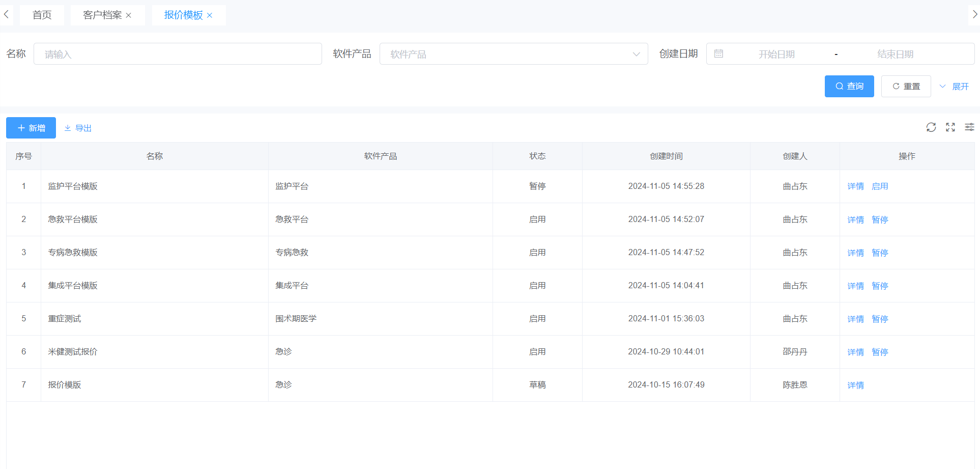980x469 pixels.
Task: Pause the 米健测试报价 template via 暂停
Action: pos(879,352)
